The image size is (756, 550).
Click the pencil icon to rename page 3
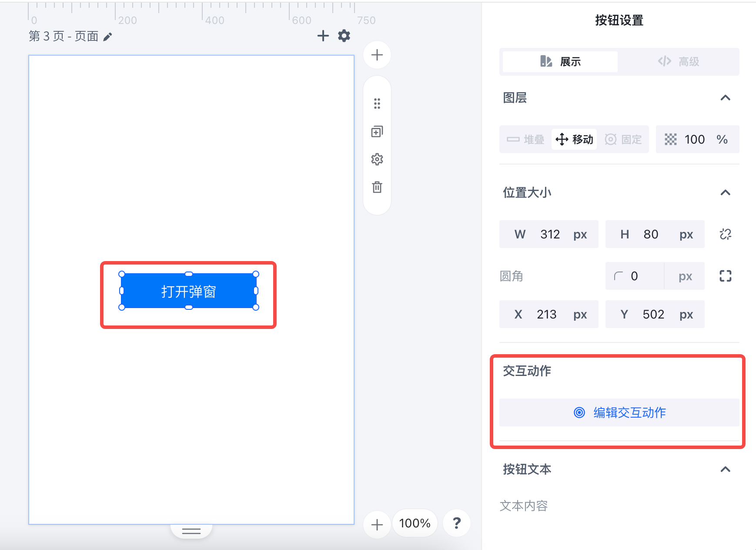tap(107, 37)
